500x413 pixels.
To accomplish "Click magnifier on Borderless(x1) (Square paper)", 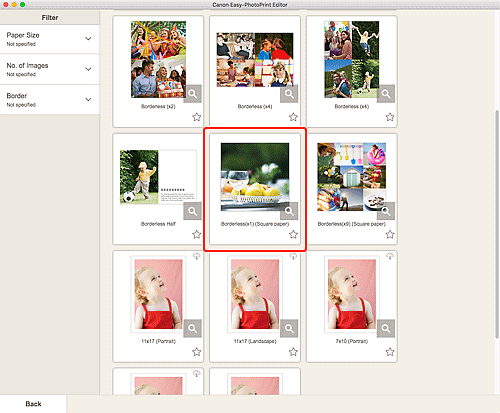I will click(289, 211).
